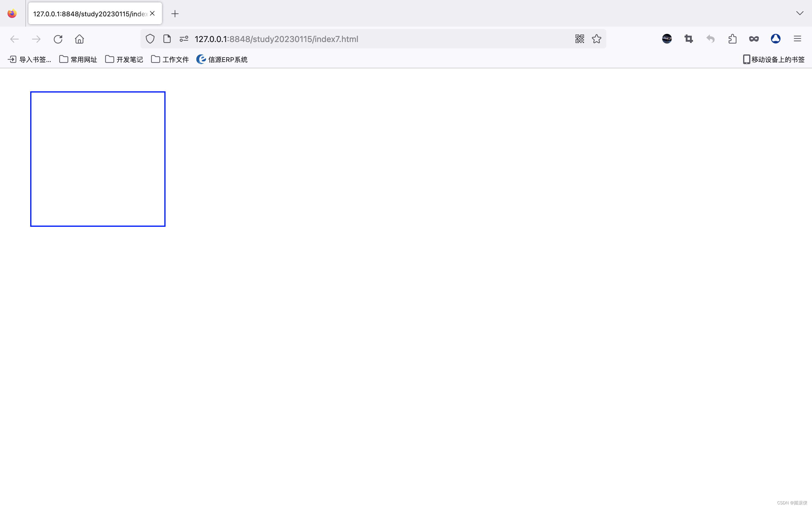Show site information page icon

167,39
